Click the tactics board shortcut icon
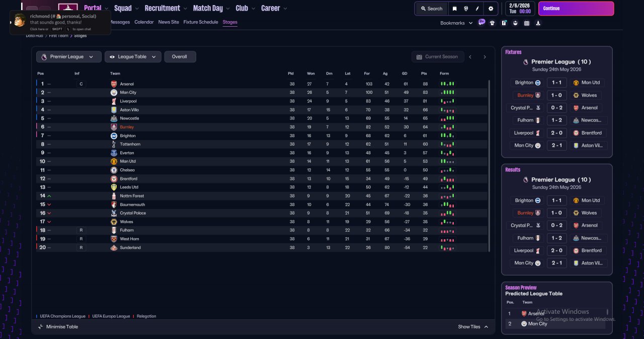 [504, 23]
